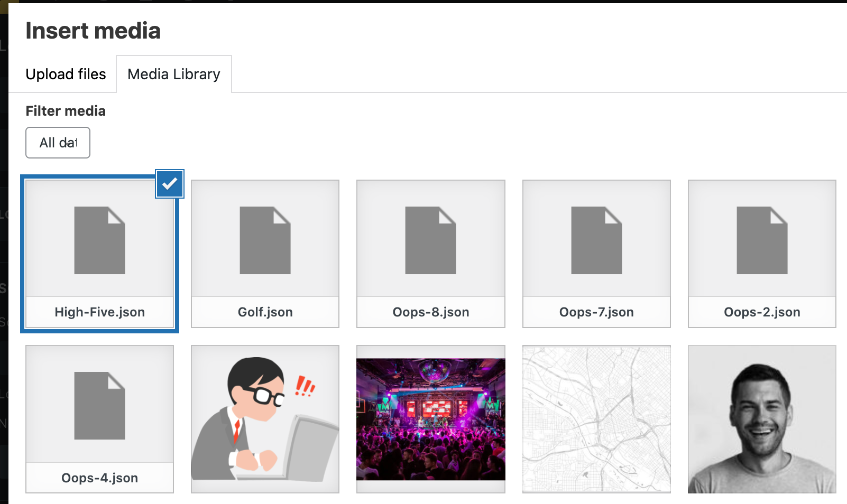The image size is (847, 504).
Task: Click the Oops-8.json filename label
Action: click(431, 312)
